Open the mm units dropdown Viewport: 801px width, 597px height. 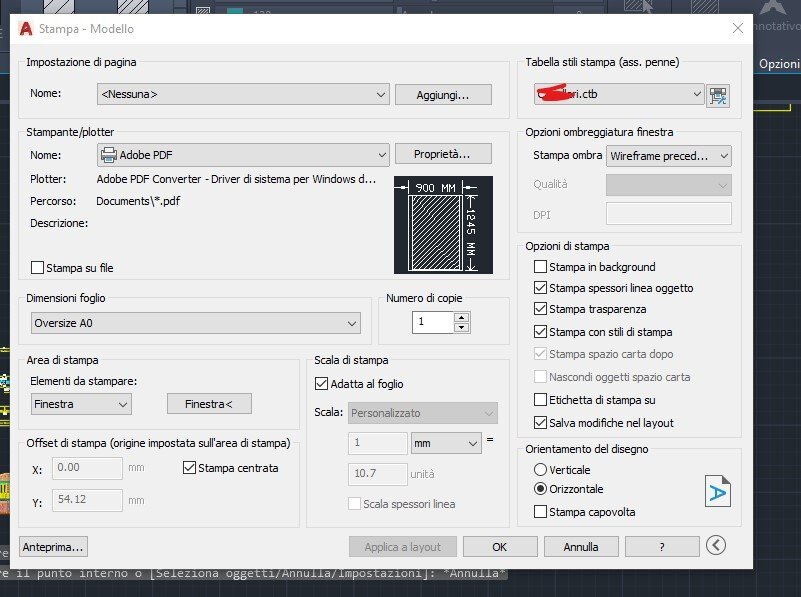pyautogui.click(x=446, y=443)
